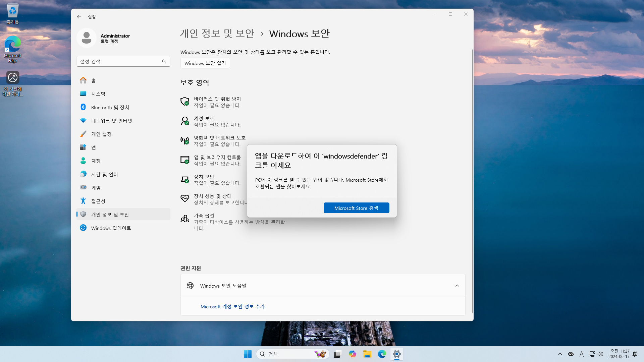
Task: Click the Windows Start button
Action: pyautogui.click(x=248, y=354)
